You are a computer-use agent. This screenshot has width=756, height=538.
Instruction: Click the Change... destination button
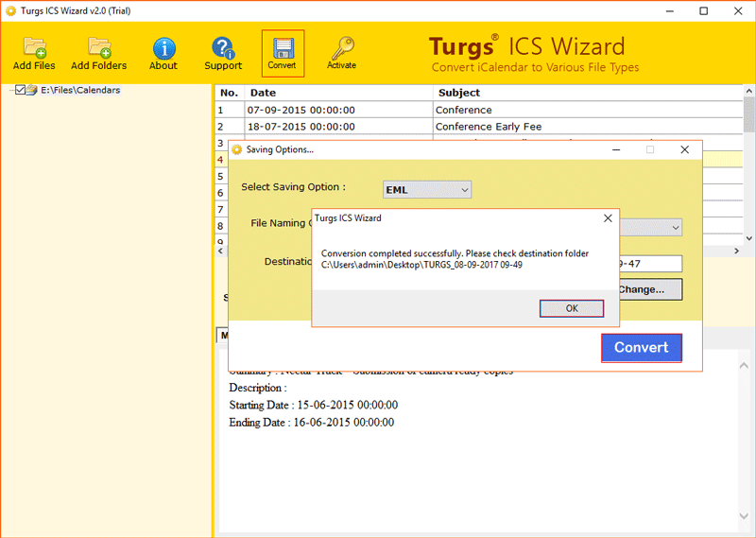[x=650, y=289]
